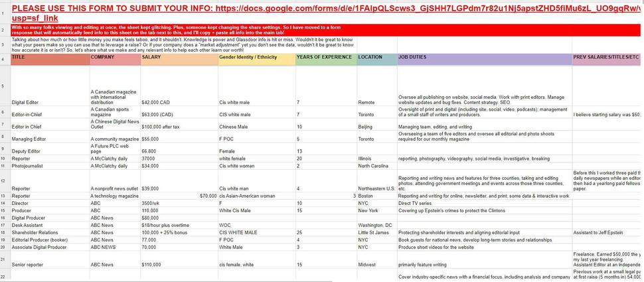Click the 'Photojournalist' cell
Image resolution: width=644 pixels, height=282 pixels.
tap(50, 166)
